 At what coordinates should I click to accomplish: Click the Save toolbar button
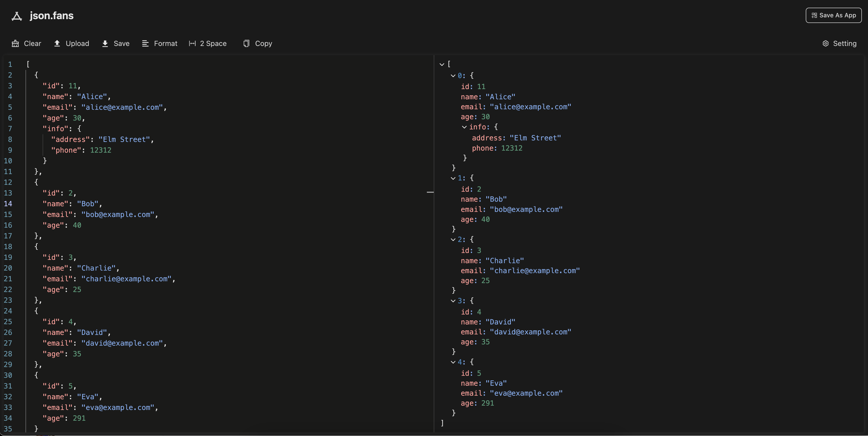116,43
